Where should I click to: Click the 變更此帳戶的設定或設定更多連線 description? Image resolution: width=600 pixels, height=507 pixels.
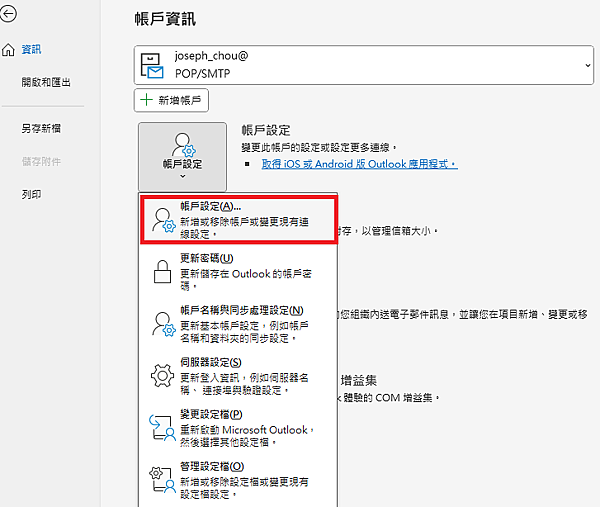(x=319, y=147)
